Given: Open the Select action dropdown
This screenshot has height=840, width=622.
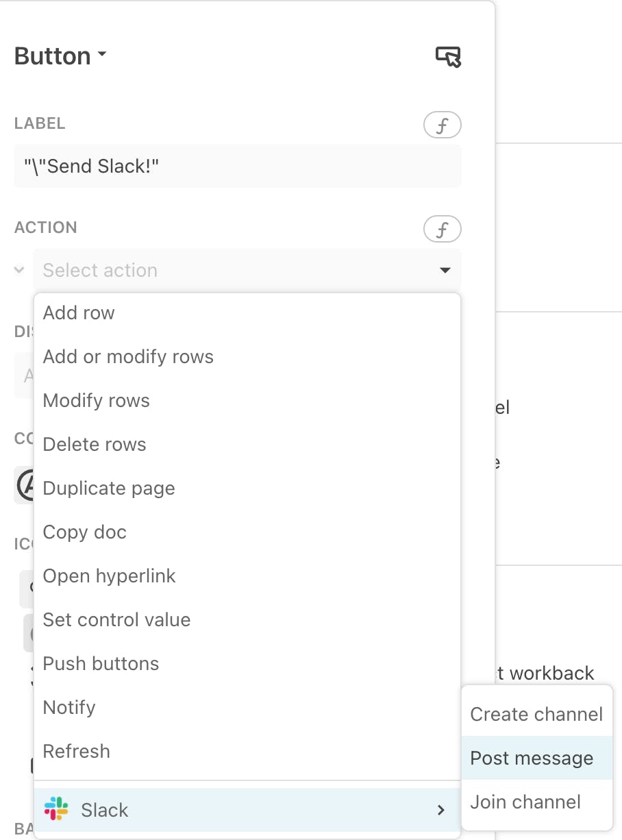Looking at the screenshot, I should [x=247, y=270].
